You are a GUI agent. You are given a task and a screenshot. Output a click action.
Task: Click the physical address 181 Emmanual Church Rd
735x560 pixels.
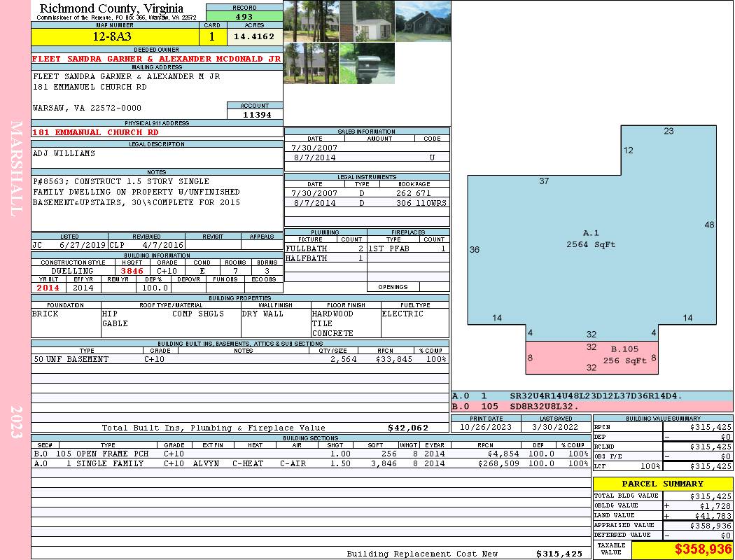[96, 132]
